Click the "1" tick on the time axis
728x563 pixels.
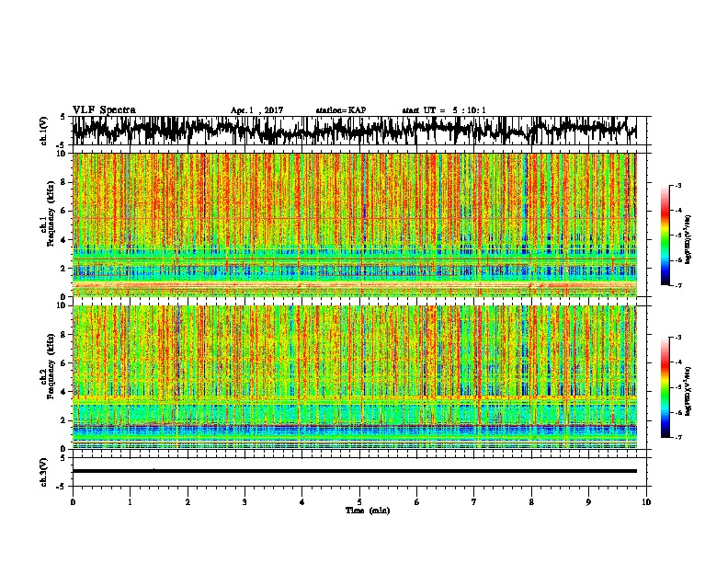pyautogui.click(x=130, y=502)
